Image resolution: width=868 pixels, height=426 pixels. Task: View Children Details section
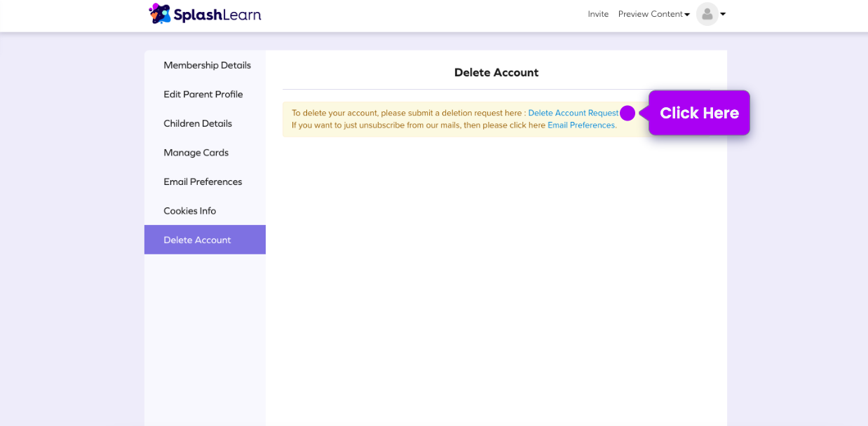(x=198, y=123)
